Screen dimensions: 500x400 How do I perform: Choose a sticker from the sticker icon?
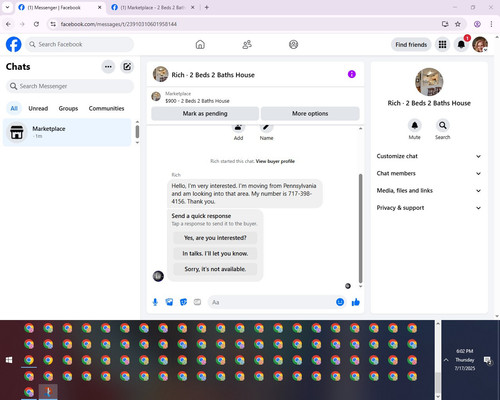183,302
